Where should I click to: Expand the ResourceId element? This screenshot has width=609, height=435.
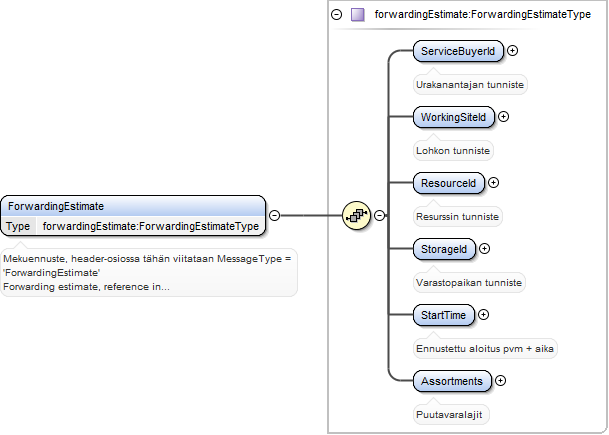(493, 183)
